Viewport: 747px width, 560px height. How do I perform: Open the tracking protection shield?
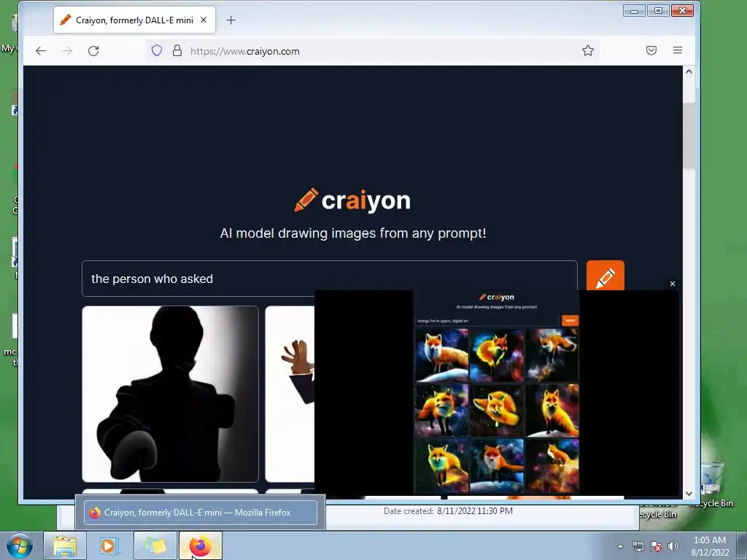(x=157, y=50)
